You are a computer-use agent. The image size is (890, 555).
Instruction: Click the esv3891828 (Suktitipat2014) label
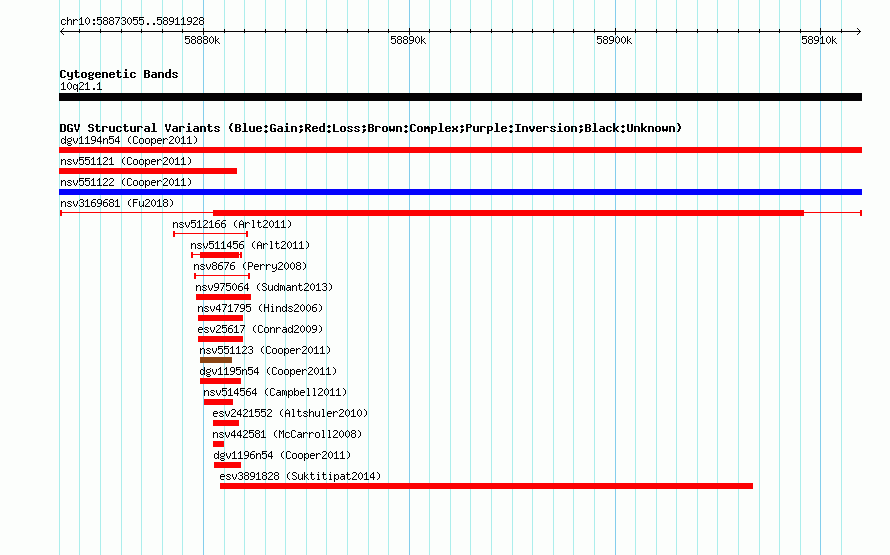[300, 476]
